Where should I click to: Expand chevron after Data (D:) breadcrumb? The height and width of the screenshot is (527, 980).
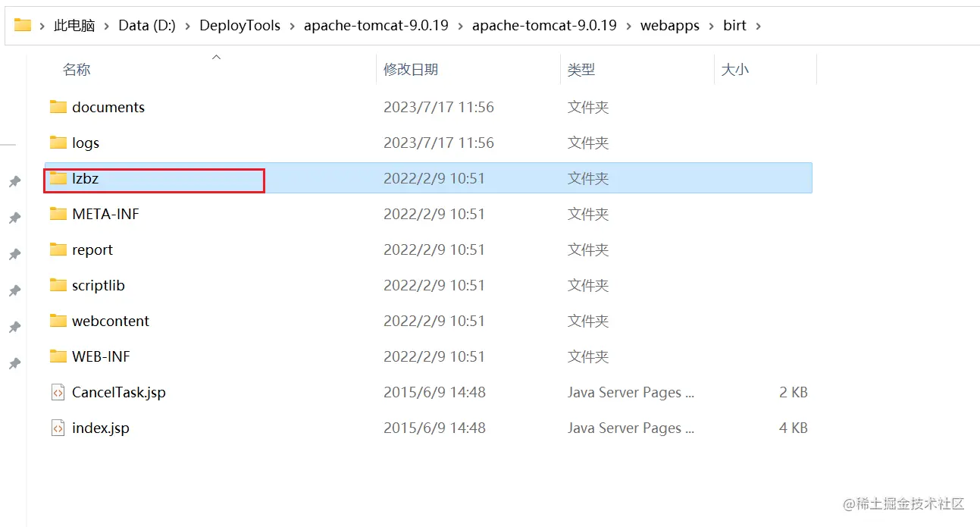point(187,26)
